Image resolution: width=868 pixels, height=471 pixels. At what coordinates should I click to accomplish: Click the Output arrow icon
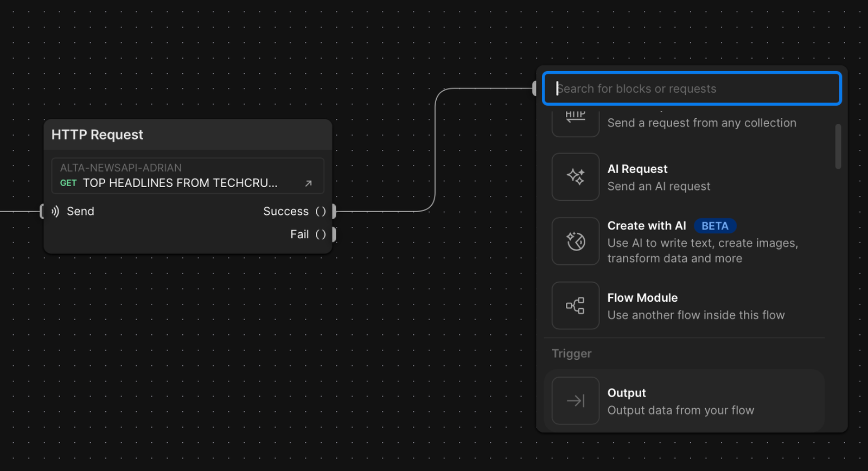point(575,401)
